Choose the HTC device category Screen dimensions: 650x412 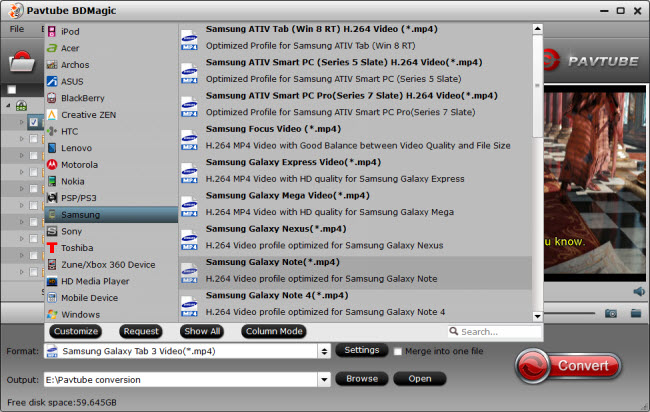[x=111, y=131]
